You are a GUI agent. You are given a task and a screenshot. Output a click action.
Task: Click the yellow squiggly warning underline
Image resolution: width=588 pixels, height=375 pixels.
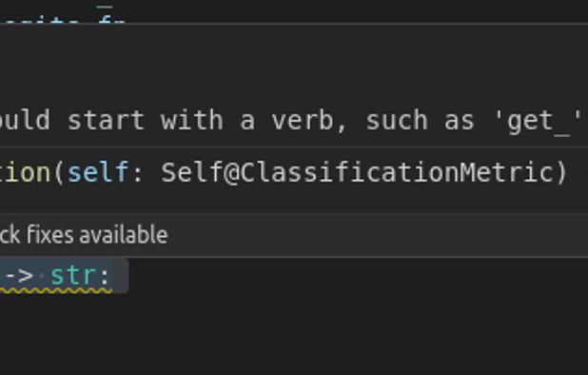pos(56,290)
